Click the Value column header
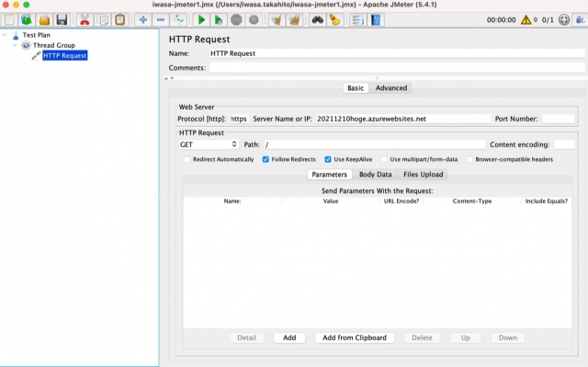Image resolution: width=588 pixels, height=367 pixels. (x=331, y=201)
